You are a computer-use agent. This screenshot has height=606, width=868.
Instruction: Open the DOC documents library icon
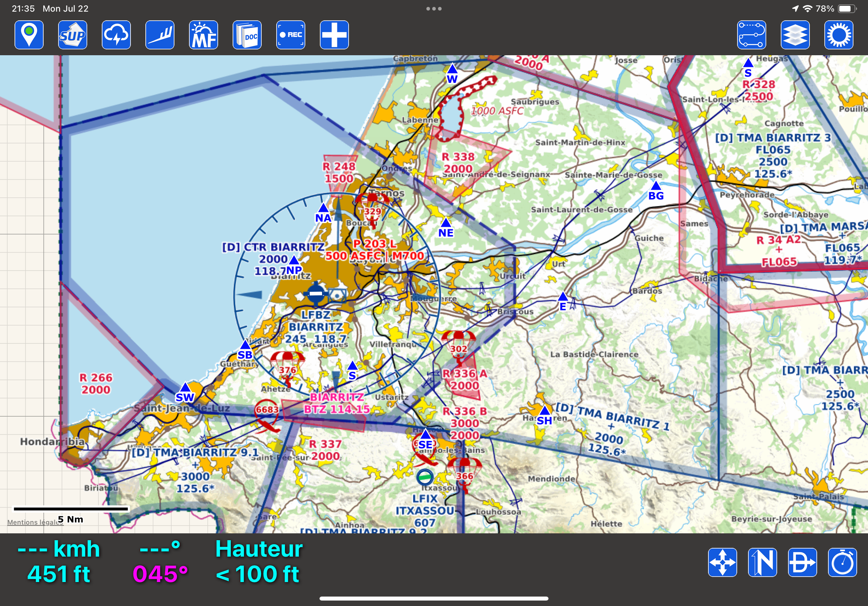point(247,35)
